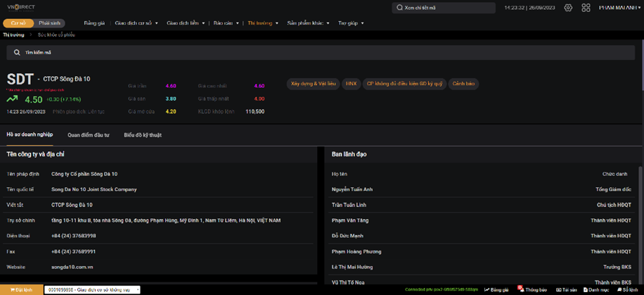Open Danh mục in bottom bar
Screen dimensions: 644x295
tap(595, 289)
